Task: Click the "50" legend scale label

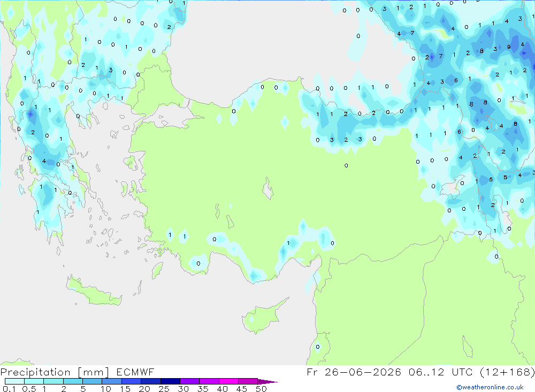Action: tap(262, 389)
